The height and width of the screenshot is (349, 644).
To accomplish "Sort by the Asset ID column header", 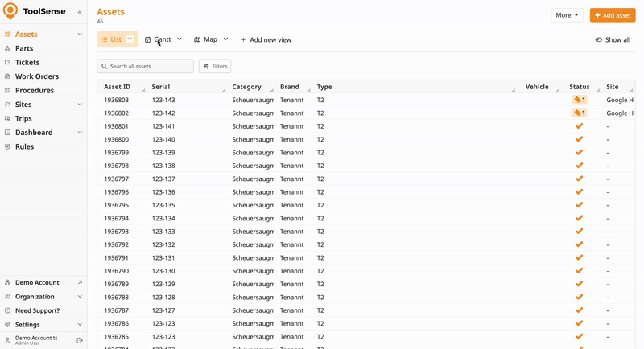I will pyautogui.click(x=118, y=87).
